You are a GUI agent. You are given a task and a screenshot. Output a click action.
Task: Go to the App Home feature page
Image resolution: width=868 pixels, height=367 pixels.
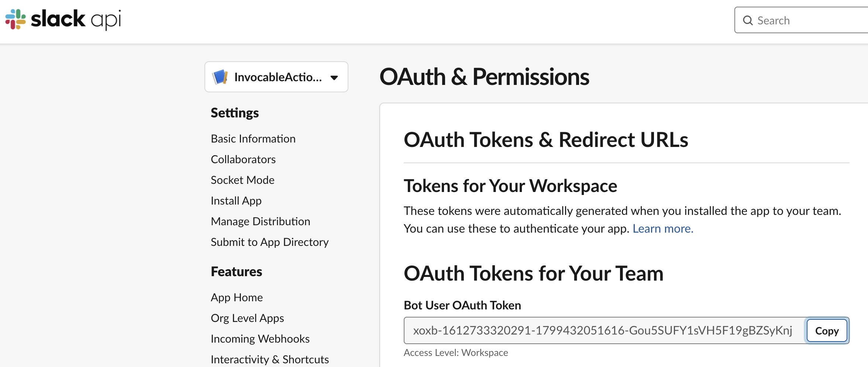point(237,297)
